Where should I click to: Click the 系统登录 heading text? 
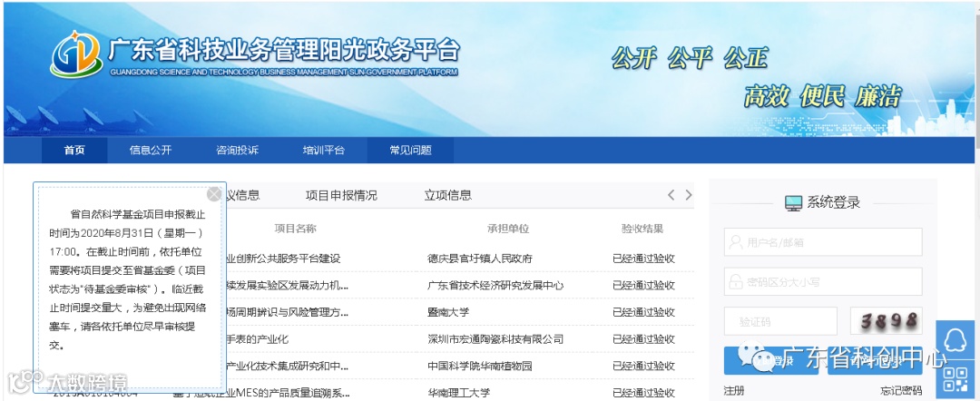[834, 202]
